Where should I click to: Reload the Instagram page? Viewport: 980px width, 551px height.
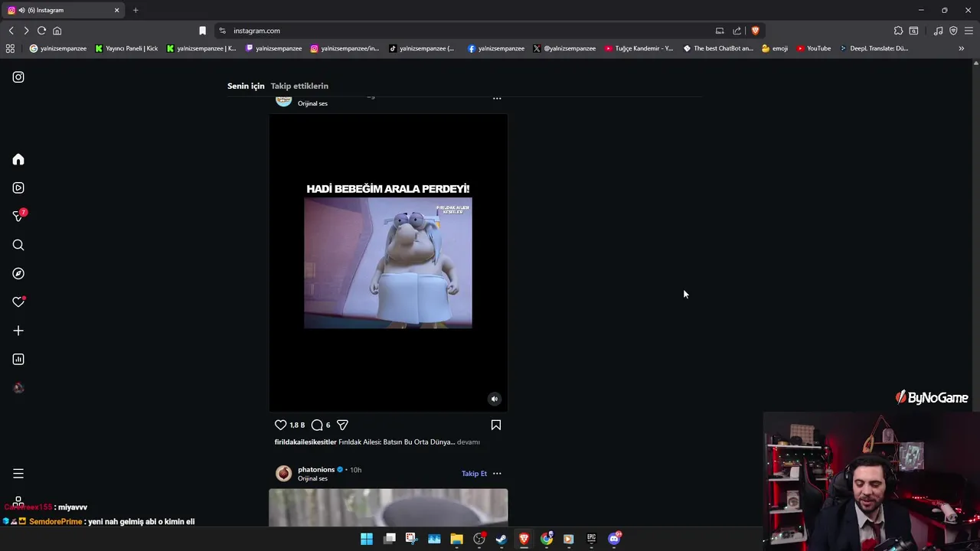click(x=41, y=31)
